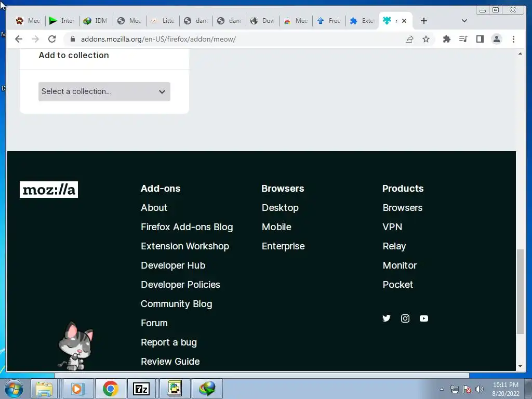Click the scroll down arrow
Viewport: 532px width, 399px height.
(x=520, y=366)
